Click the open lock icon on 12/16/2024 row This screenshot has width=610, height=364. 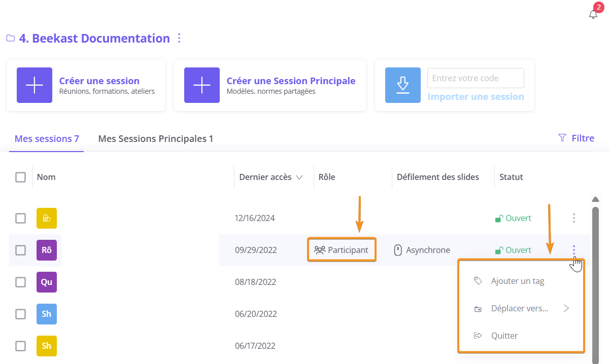pyautogui.click(x=499, y=219)
